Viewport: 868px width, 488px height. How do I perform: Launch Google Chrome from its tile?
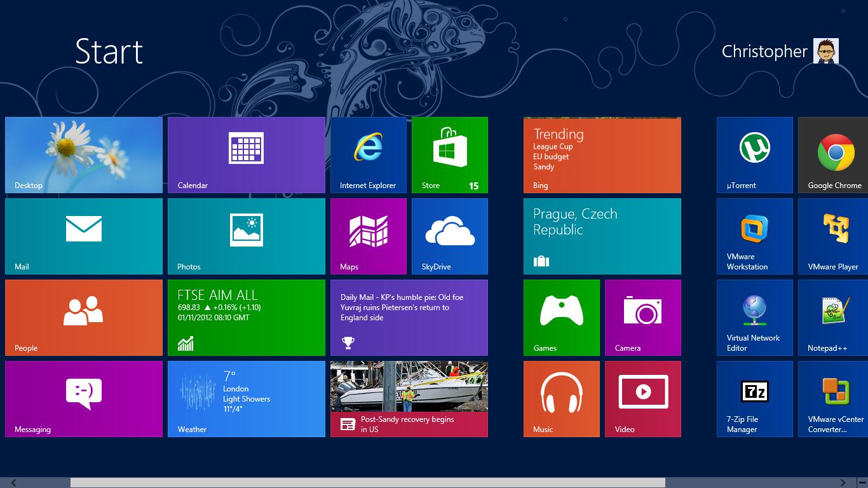click(x=833, y=155)
